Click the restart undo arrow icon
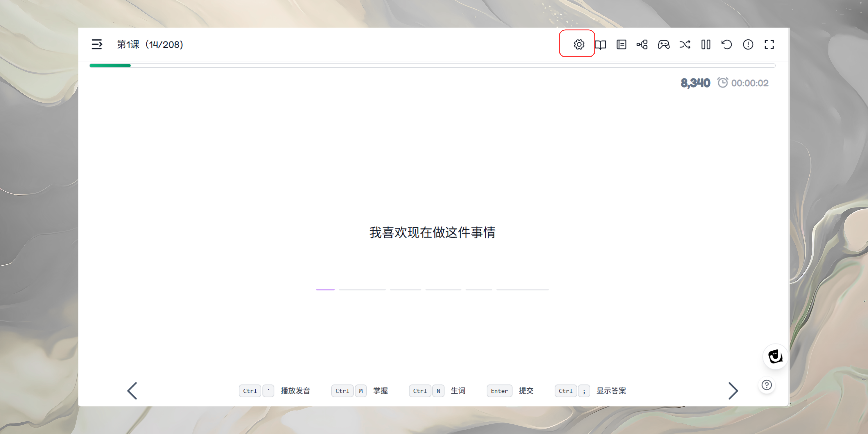This screenshot has height=434, width=868. [727, 44]
